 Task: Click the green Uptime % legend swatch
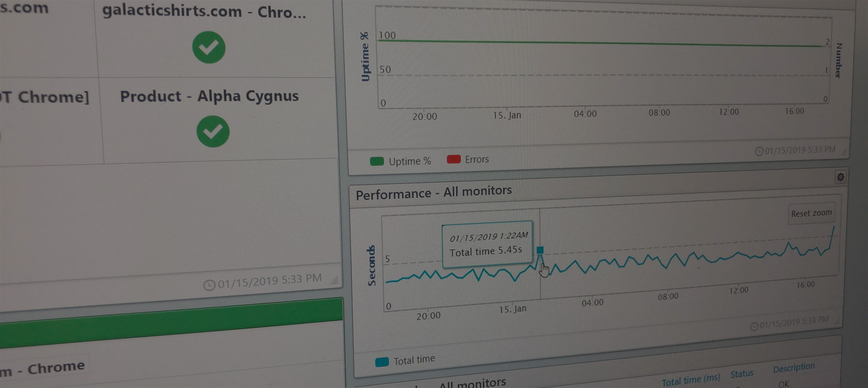[377, 162]
